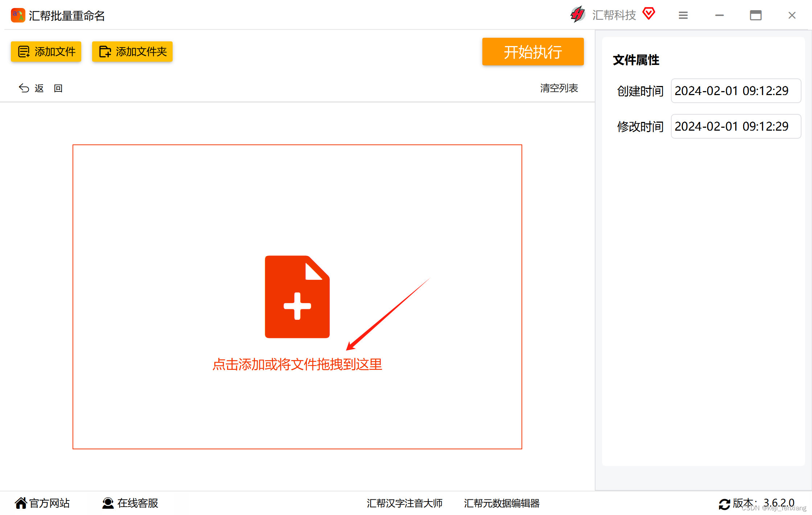This screenshot has width=812, height=515.
Task: Clear the list with 清空列表
Action: 559,88
